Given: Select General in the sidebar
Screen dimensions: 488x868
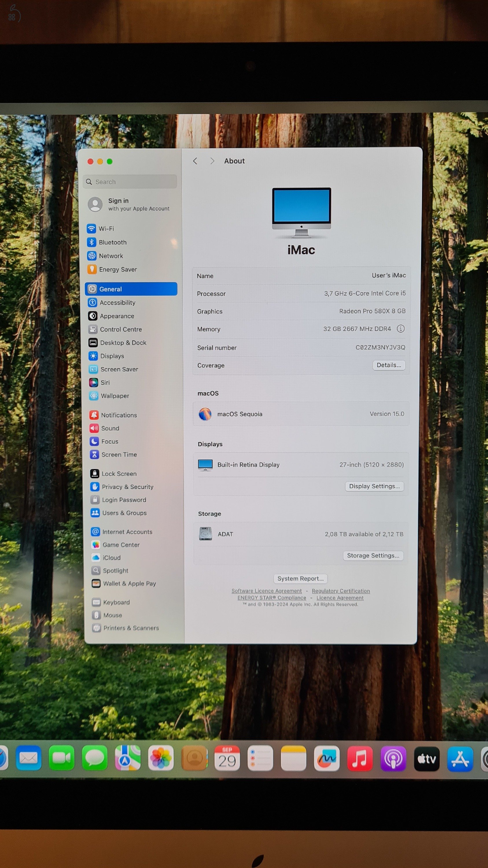Looking at the screenshot, I should (x=131, y=289).
